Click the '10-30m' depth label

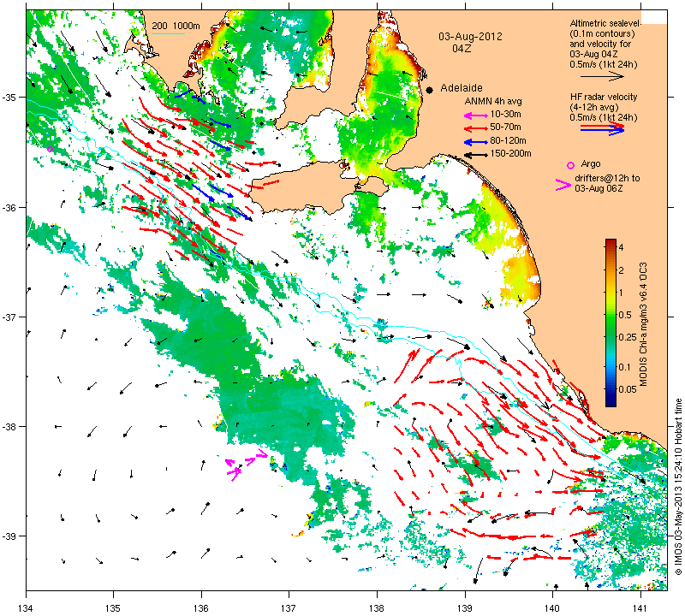point(505,115)
